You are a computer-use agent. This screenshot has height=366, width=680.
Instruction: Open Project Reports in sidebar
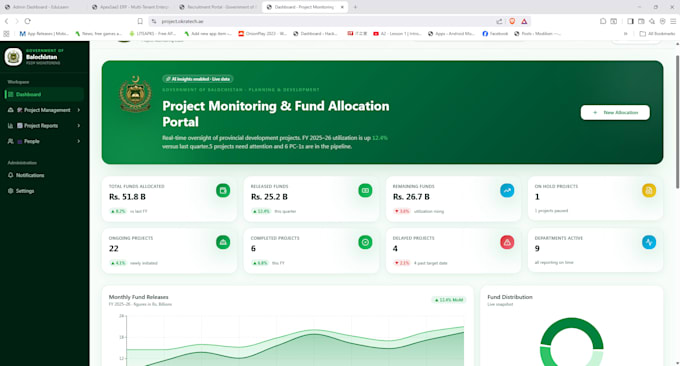tap(44, 126)
